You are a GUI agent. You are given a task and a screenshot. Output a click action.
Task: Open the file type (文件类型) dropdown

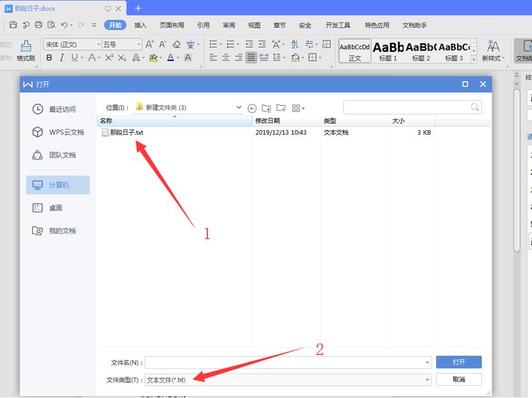click(x=428, y=379)
